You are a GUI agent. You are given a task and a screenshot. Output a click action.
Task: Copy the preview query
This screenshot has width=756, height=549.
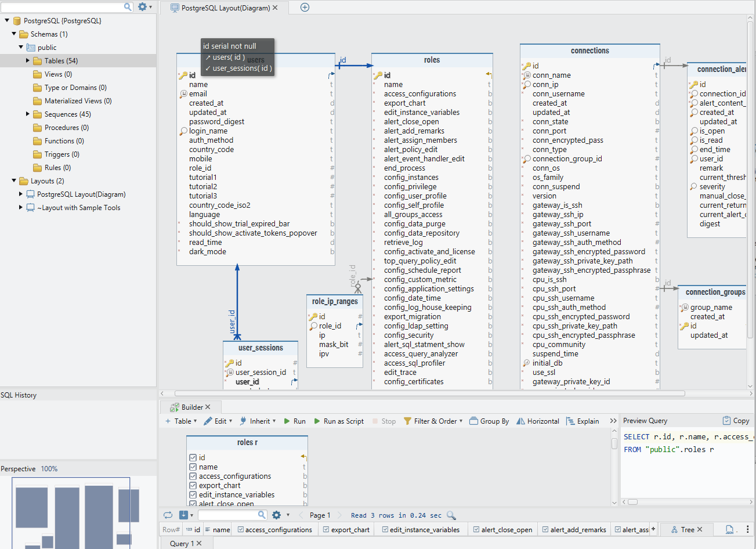[x=736, y=421]
